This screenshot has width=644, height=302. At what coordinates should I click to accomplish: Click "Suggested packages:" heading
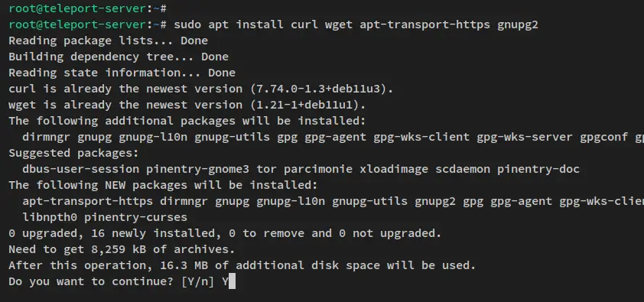coord(73,154)
